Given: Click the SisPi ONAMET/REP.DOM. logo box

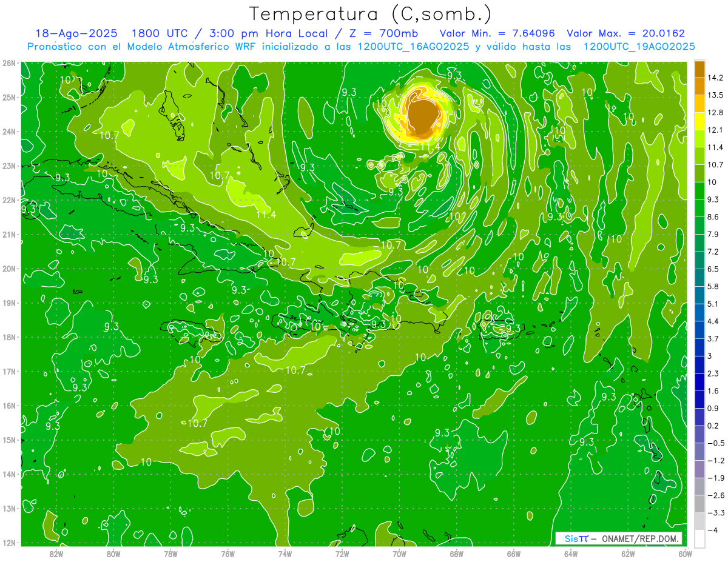Looking at the screenshot, I should (x=619, y=538).
